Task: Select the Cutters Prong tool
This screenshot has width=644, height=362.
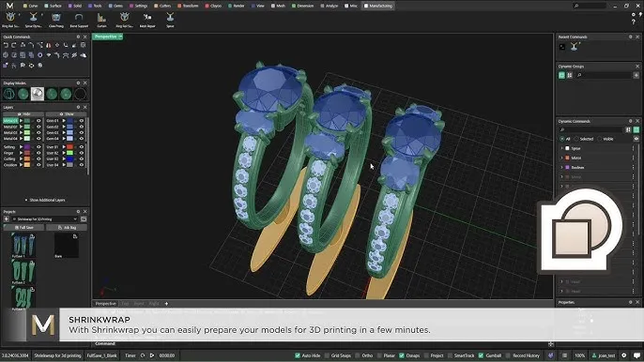Action: pos(56,20)
